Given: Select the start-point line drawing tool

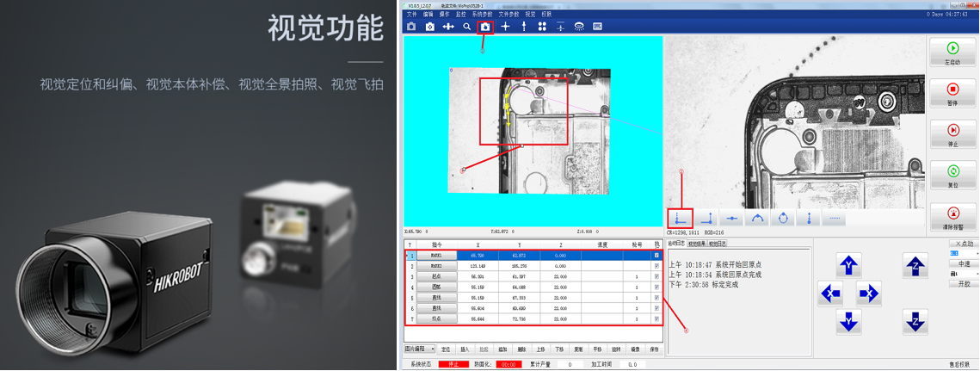Looking at the screenshot, I should click(x=680, y=219).
